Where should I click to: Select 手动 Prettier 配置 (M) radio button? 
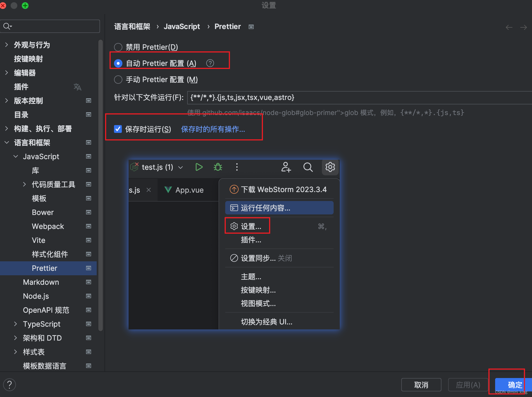click(x=118, y=80)
